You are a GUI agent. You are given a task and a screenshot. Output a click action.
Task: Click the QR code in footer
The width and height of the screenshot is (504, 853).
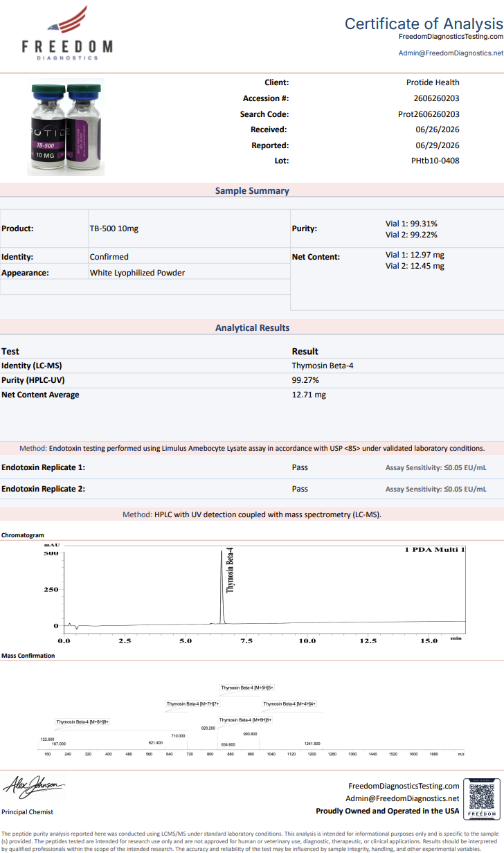(481, 799)
